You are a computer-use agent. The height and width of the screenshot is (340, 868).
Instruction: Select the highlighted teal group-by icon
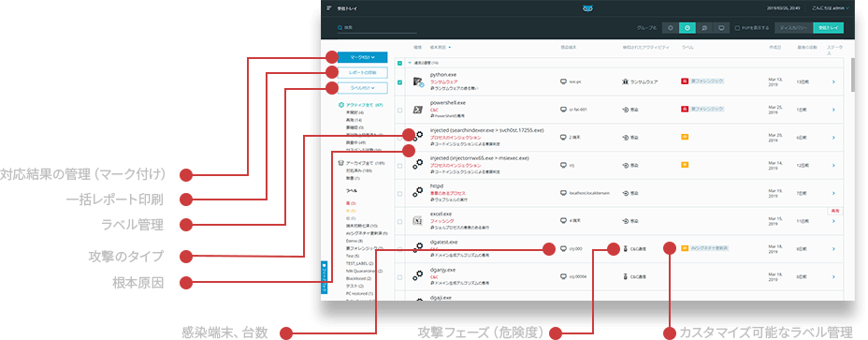[x=687, y=27]
